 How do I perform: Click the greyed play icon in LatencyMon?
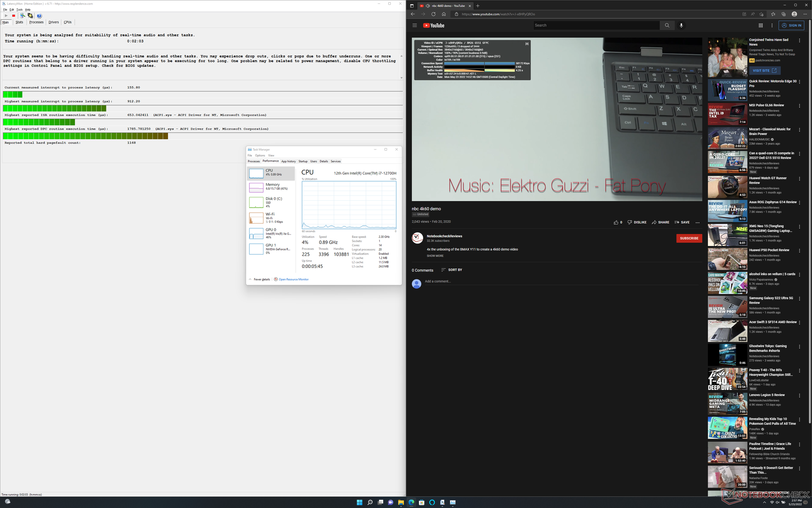pyautogui.click(x=6, y=16)
